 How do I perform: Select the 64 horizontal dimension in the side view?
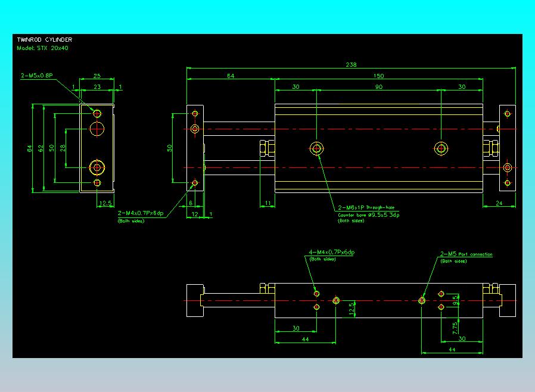click(231, 76)
